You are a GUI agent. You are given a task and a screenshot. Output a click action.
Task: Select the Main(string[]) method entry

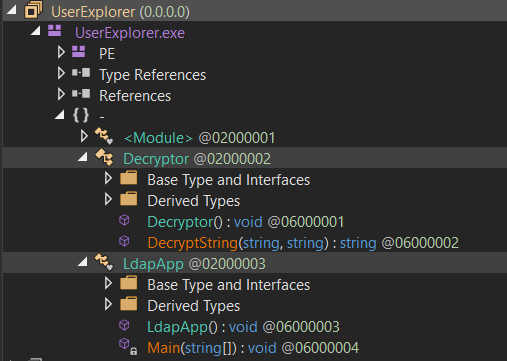click(253, 348)
